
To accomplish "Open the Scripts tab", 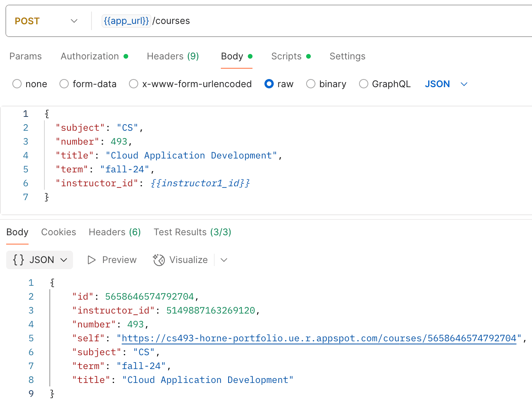I will click(291, 56).
